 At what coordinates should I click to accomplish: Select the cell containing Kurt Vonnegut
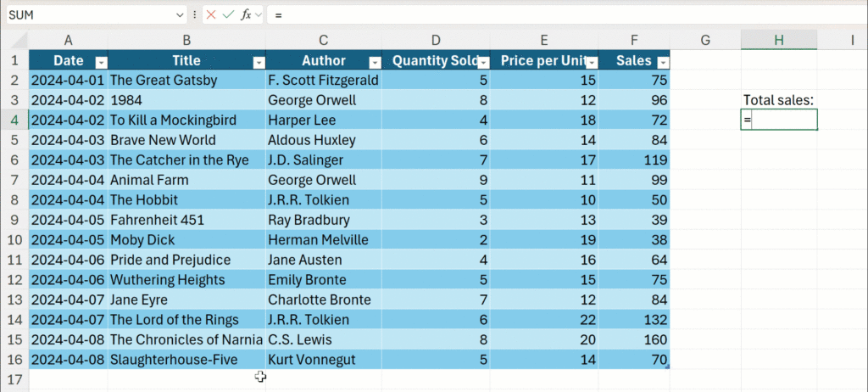pyautogui.click(x=323, y=359)
